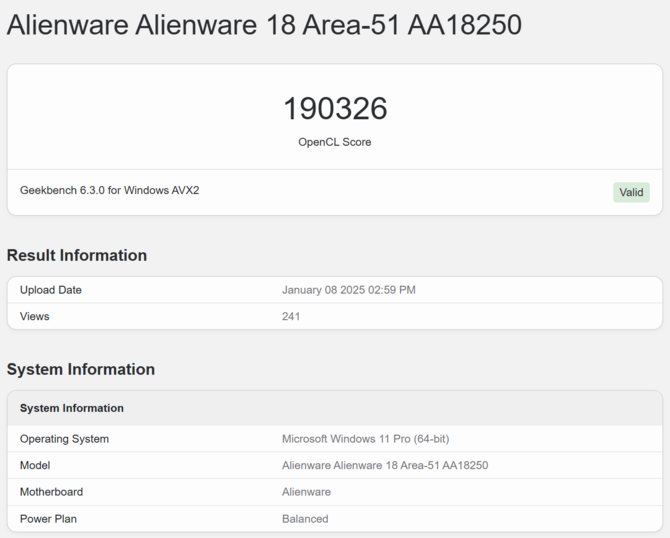
Task: Select the page title Alienware 18 Area-51 AA18250
Action: point(264,24)
